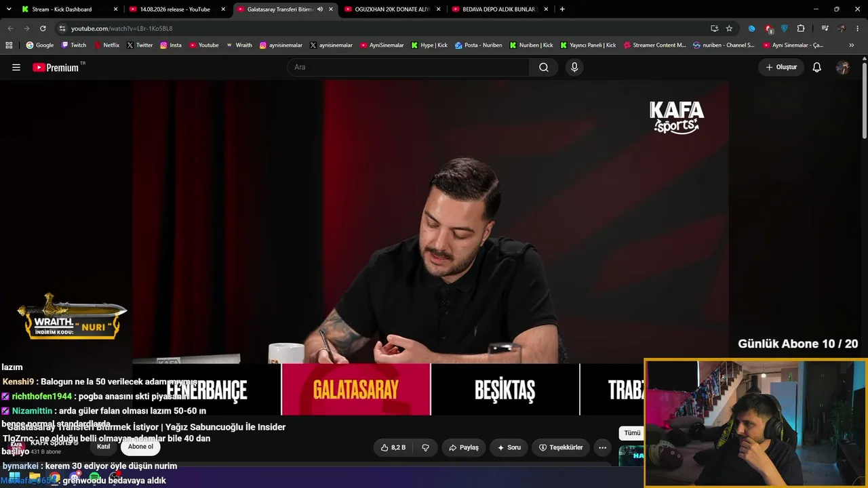Image resolution: width=868 pixels, height=488 pixels.
Task: Open the Twitch bookmark
Action: pyautogui.click(x=74, y=45)
